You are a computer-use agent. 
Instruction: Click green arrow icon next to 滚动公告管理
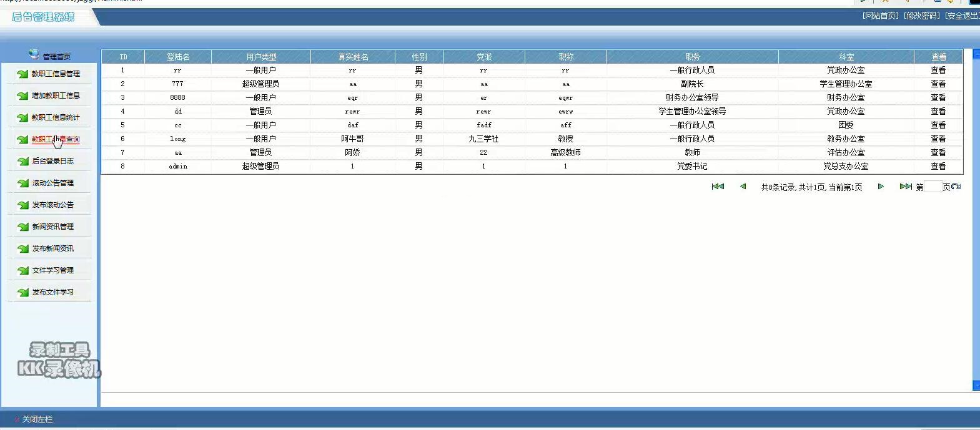22,183
